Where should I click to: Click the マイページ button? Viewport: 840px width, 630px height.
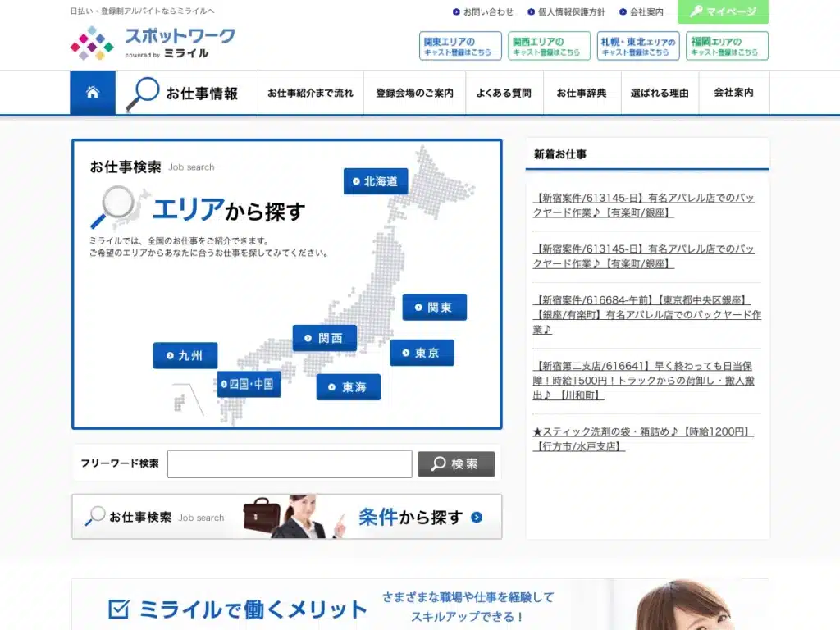(723, 11)
